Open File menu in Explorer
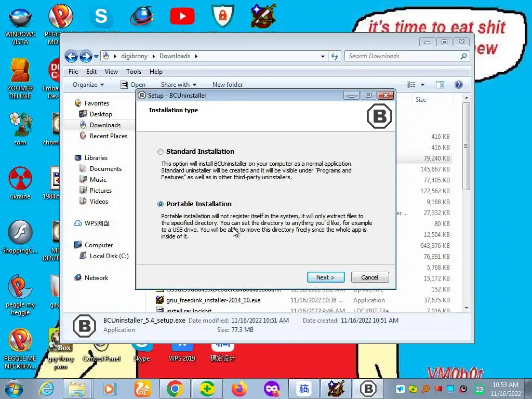Viewport: 532px width, 399px height. pos(73,72)
